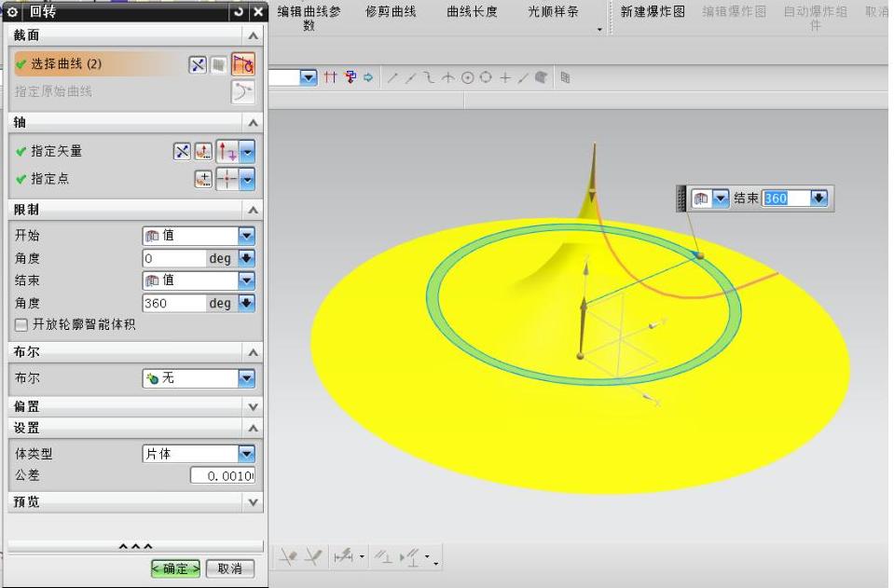Viewport: 894px width, 588px height.
Task: Click the 指定原始曲线 origin curve icon
Action: 243,91
